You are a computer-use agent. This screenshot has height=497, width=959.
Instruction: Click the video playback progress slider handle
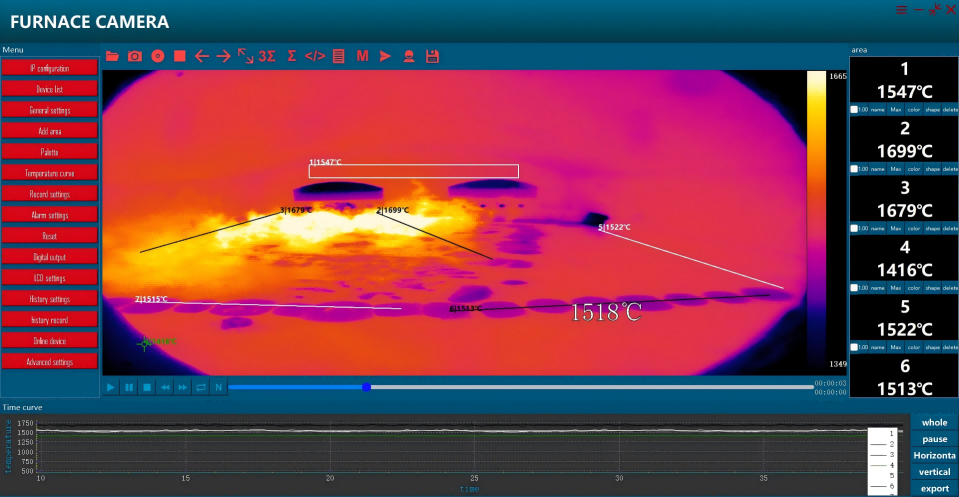[366, 387]
